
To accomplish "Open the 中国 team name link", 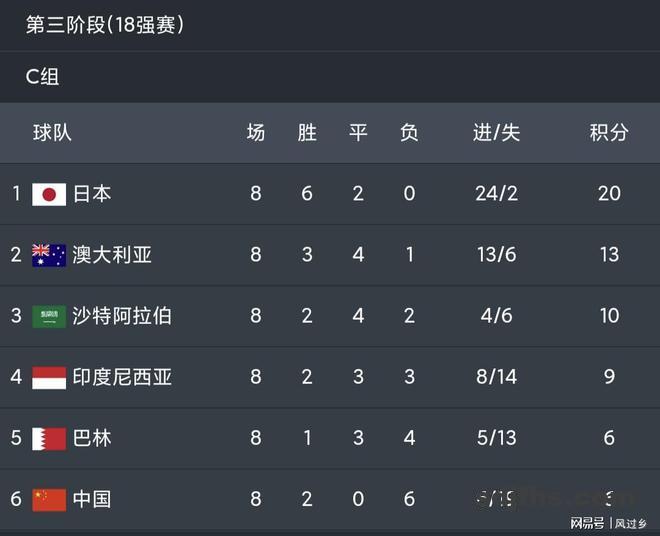I will point(92,499).
